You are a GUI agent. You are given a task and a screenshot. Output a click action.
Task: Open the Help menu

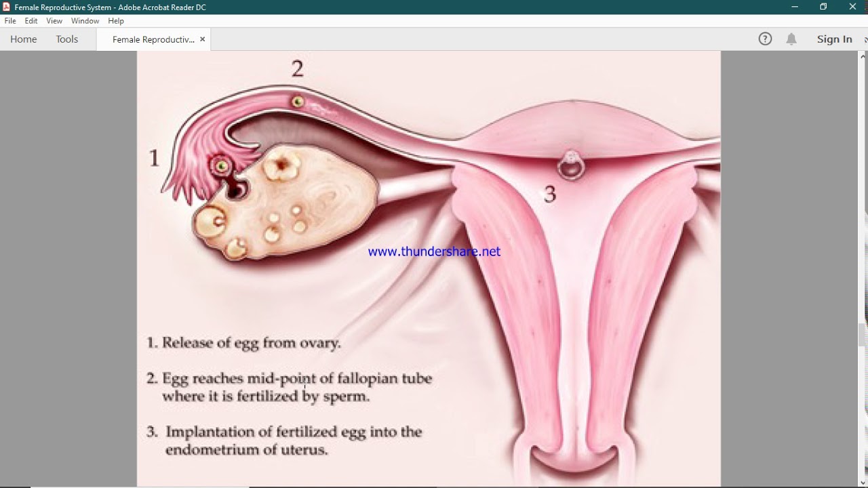point(116,21)
